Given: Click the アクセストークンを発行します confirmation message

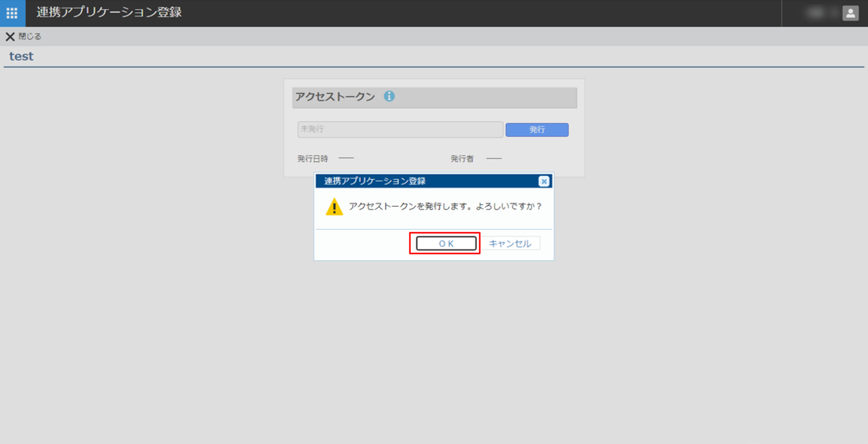Looking at the screenshot, I should coord(445,206).
